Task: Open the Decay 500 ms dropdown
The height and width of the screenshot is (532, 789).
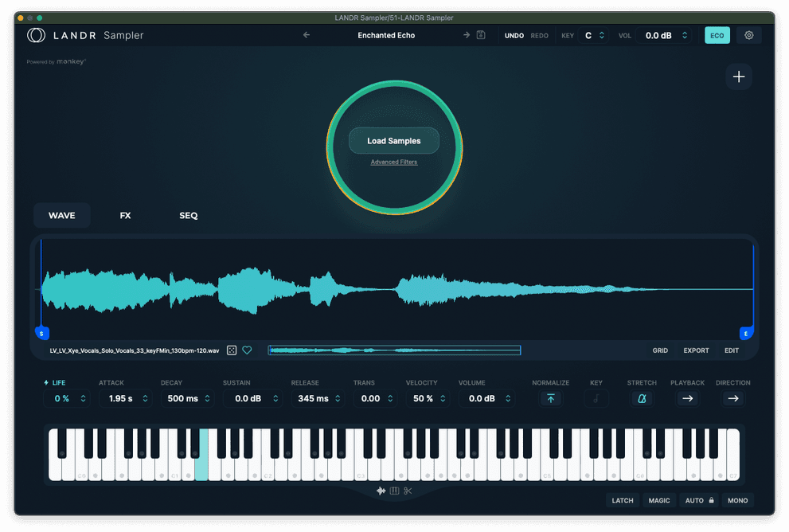Action: [187, 397]
